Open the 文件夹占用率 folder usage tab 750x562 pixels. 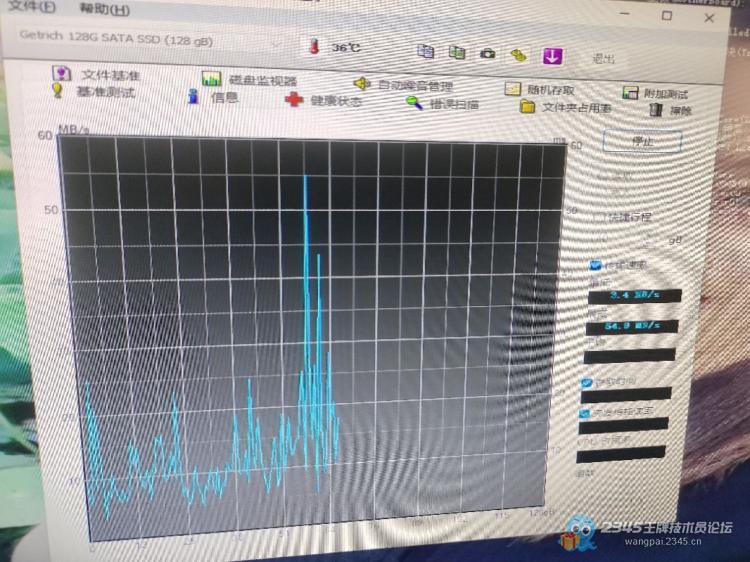565,107
